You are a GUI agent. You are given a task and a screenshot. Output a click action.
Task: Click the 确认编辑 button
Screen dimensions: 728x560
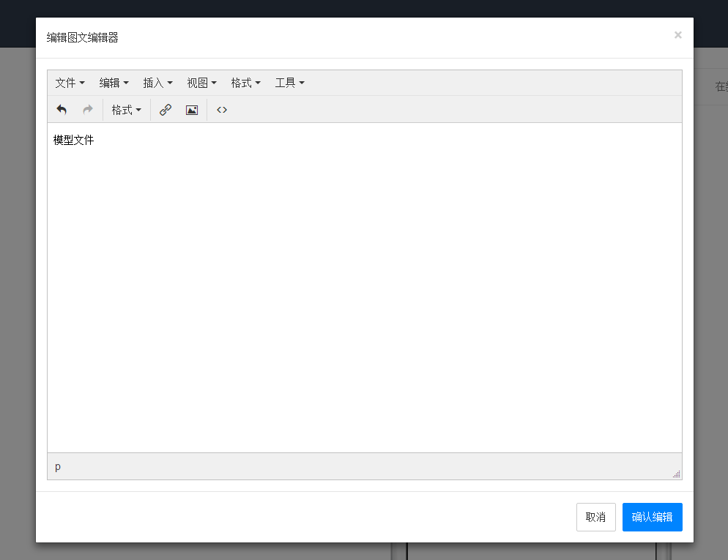[x=653, y=517]
